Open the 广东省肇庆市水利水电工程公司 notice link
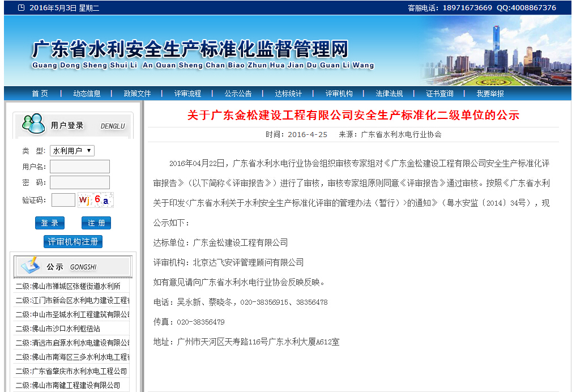 (x=71, y=371)
